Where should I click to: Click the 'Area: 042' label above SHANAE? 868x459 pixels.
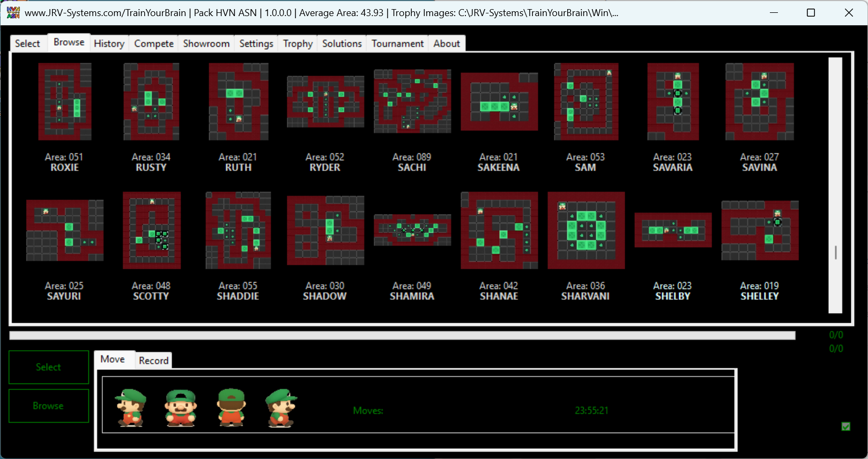(x=499, y=286)
